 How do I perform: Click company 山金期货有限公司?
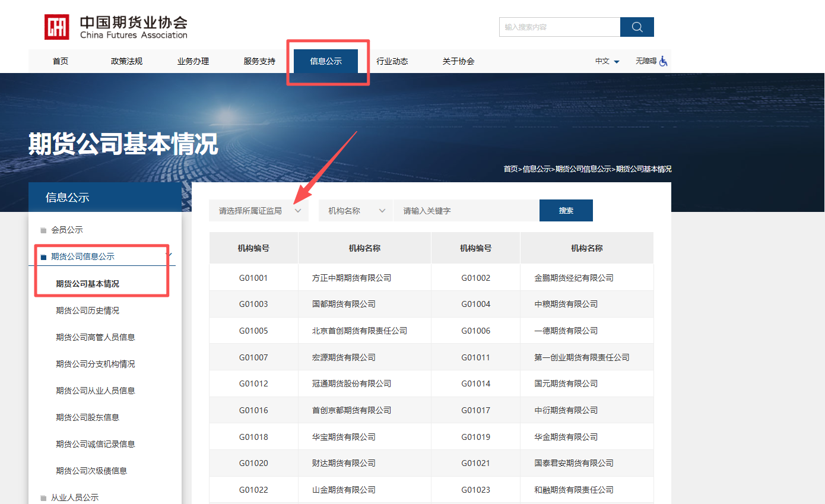click(344, 490)
